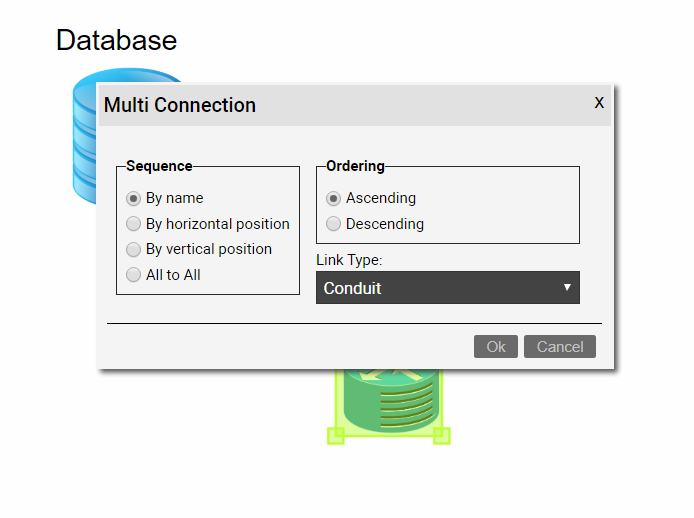694x518 pixels.
Task: Choose By horizontal position sequence
Action: coord(133,224)
